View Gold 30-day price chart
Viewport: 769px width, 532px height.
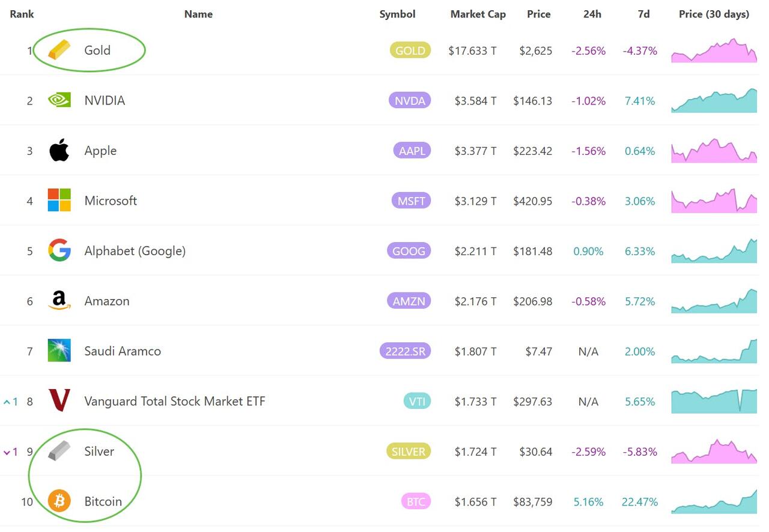click(714, 51)
